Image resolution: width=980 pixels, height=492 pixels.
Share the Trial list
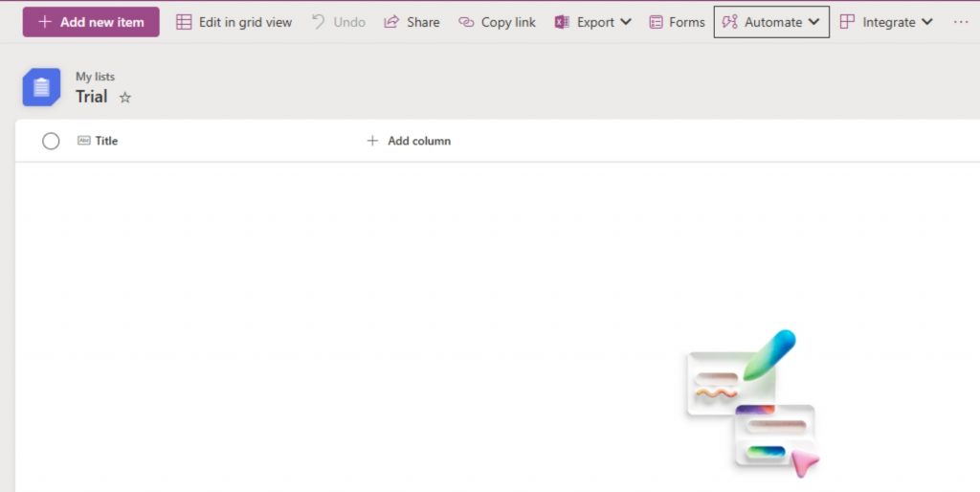tap(412, 22)
